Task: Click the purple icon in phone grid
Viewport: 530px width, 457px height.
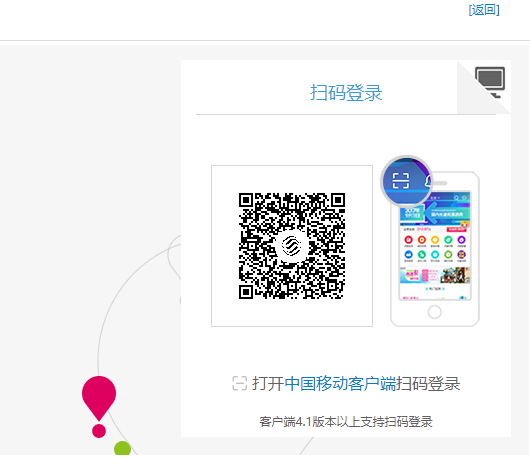Action: click(x=461, y=240)
